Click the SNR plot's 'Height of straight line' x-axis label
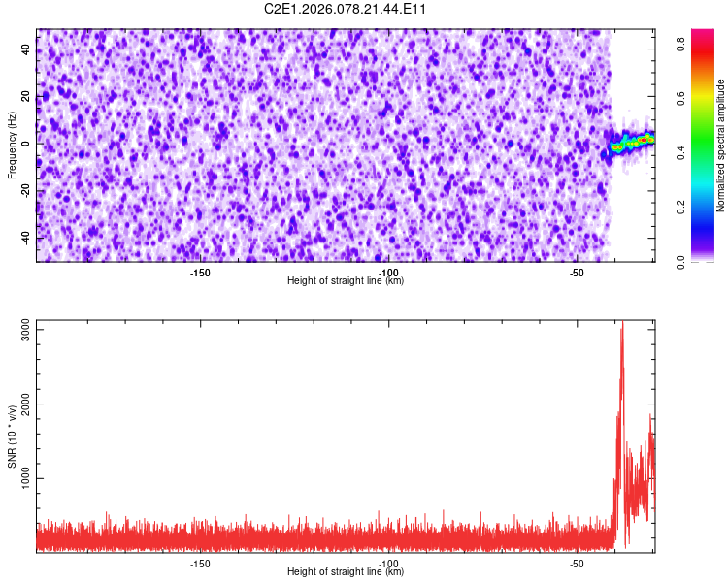 tap(346, 572)
